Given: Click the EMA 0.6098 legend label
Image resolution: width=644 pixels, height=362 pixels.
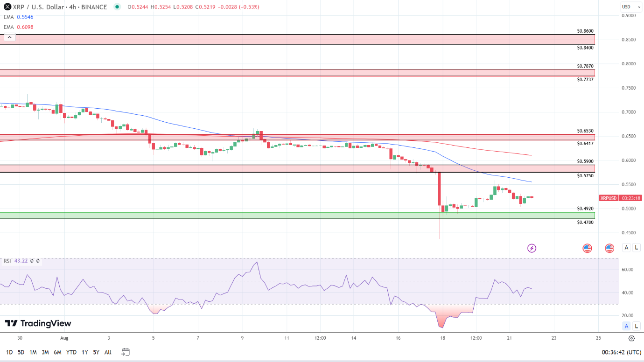Looking at the screenshot, I should pos(19,27).
